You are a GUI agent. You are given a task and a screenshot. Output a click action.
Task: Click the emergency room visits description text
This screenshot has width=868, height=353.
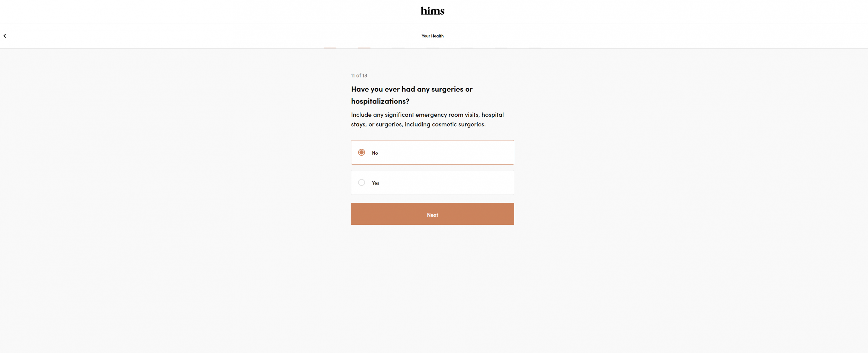[x=427, y=119]
